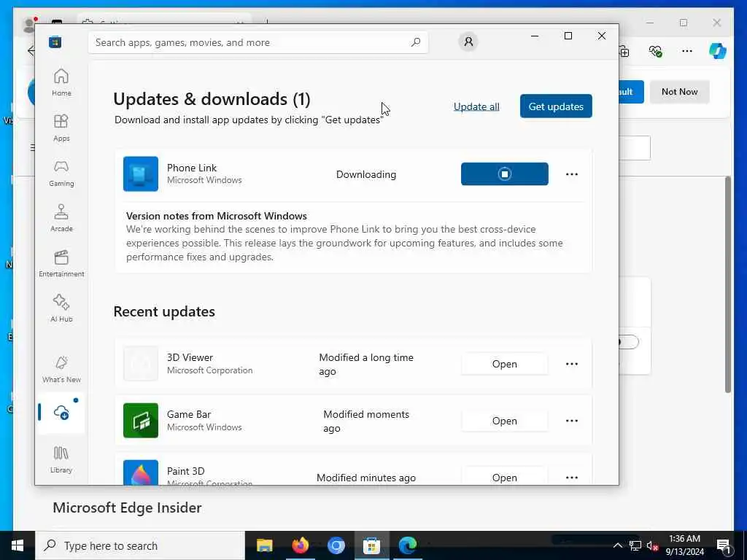The height and width of the screenshot is (560, 747).
Task: Click the network tray icon
Action: tap(635, 545)
